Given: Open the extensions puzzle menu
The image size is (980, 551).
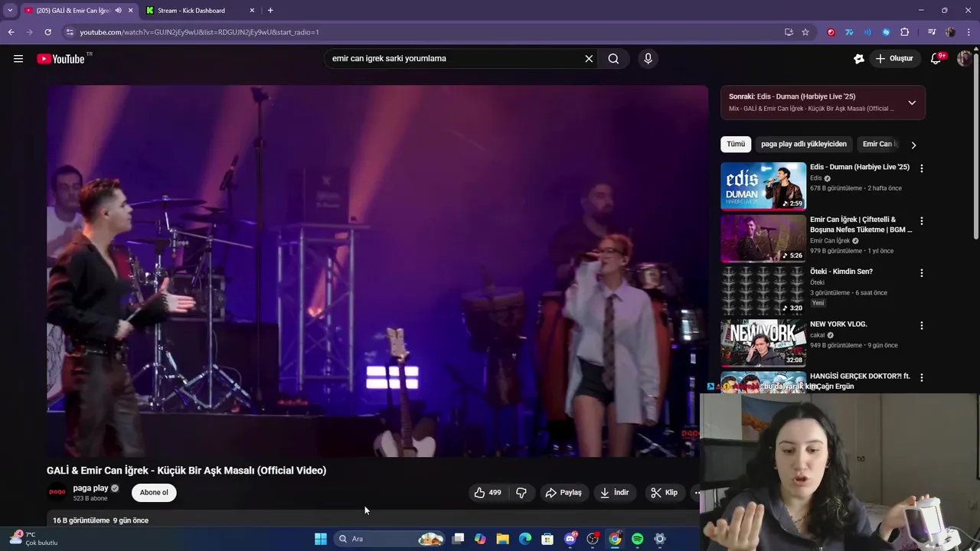Looking at the screenshot, I should [905, 32].
